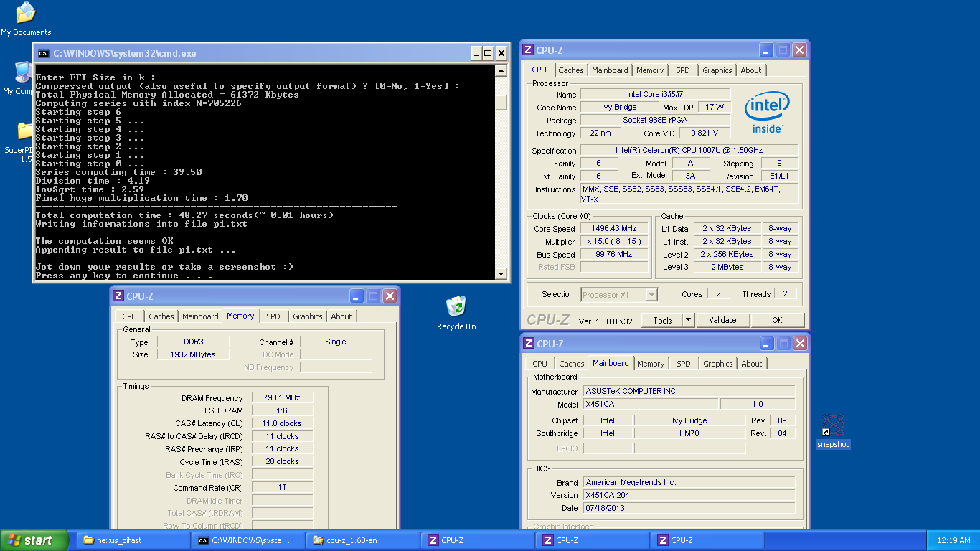Click the CPU-Z Mainboard window title icon
Image resolution: width=980 pixels, height=551 pixels.
click(x=528, y=343)
